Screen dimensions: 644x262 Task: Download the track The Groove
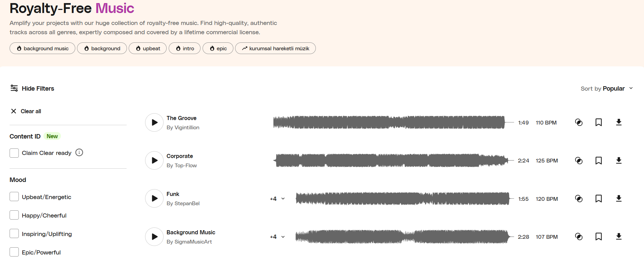pyautogui.click(x=619, y=122)
